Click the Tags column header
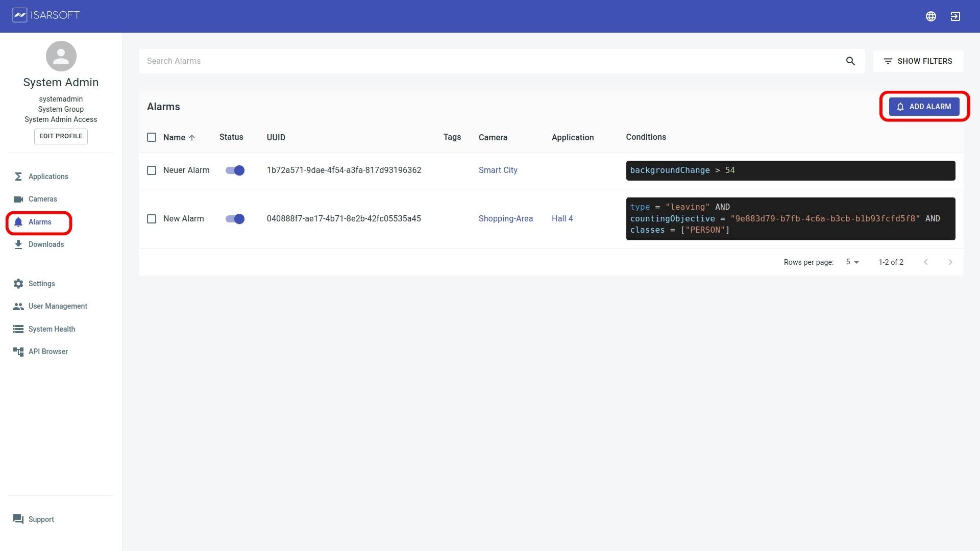 pos(452,137)
